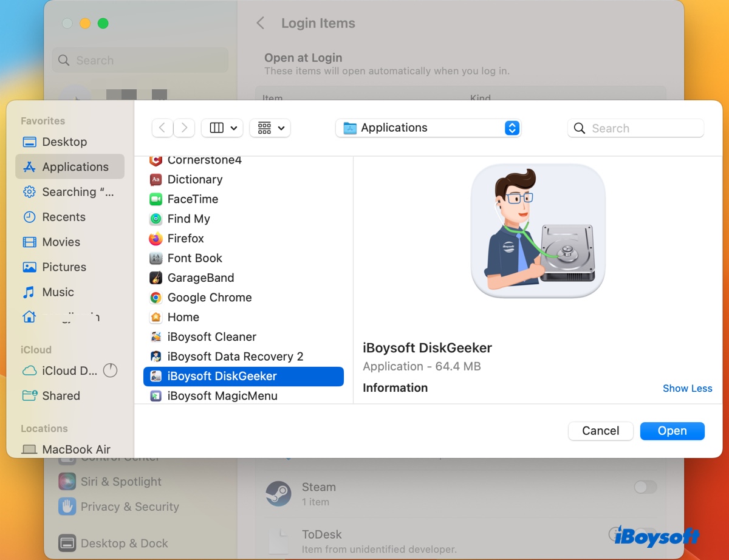This screenshot has width=729, height=560.
Task: Select the Font Book row text
Action: coord(195,258)
